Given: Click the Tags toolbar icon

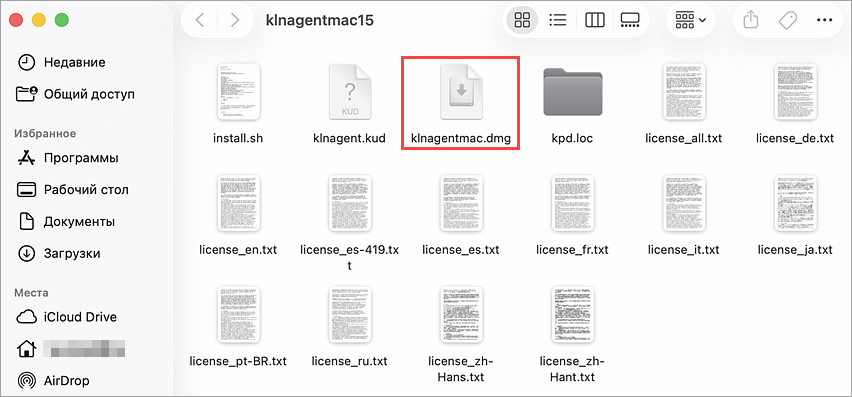Looking at the screenshot, I should (x=787, y=20).
